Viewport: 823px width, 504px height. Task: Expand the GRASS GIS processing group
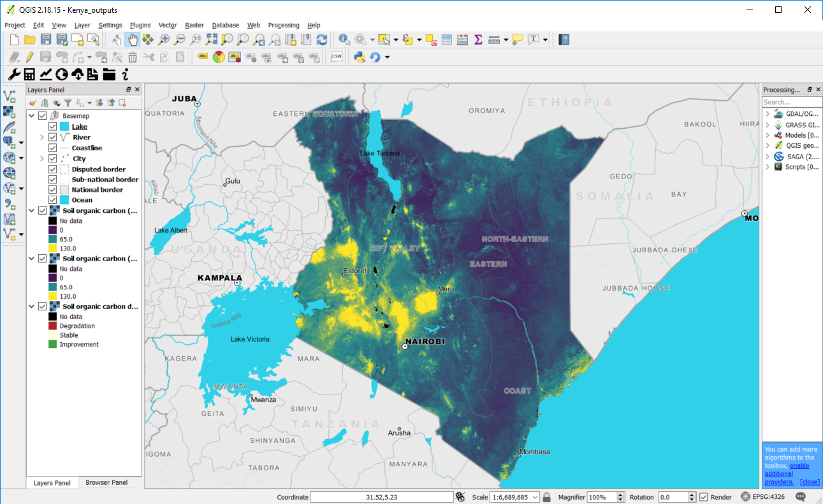coord(768,125)
